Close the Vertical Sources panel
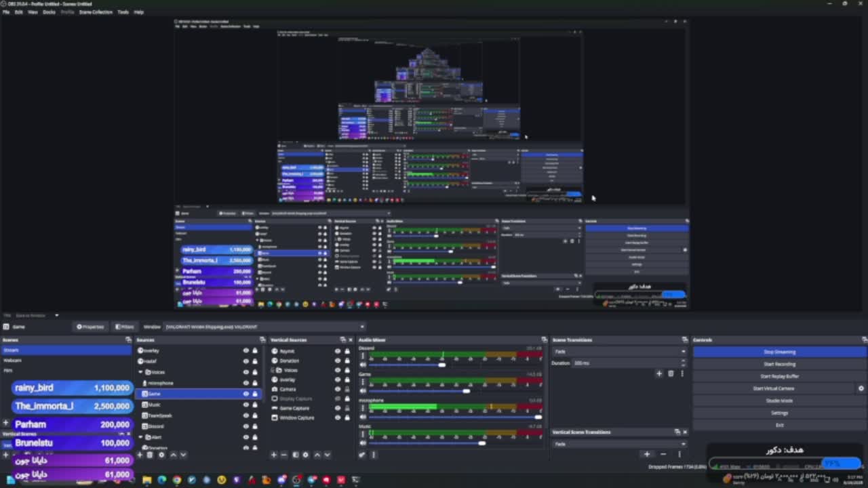The image size is (868, 488). click(x=352, y=340)
